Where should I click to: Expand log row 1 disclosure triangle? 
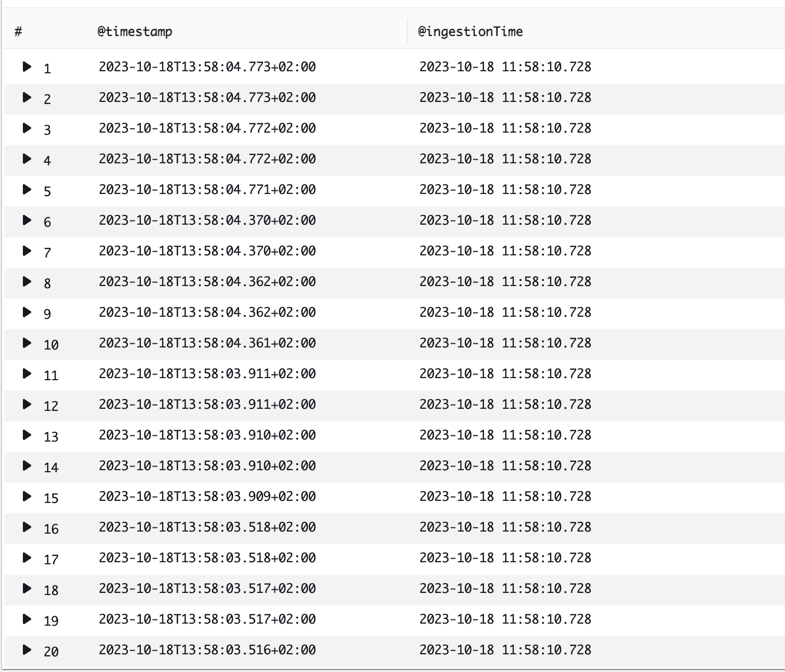(27, 67)
